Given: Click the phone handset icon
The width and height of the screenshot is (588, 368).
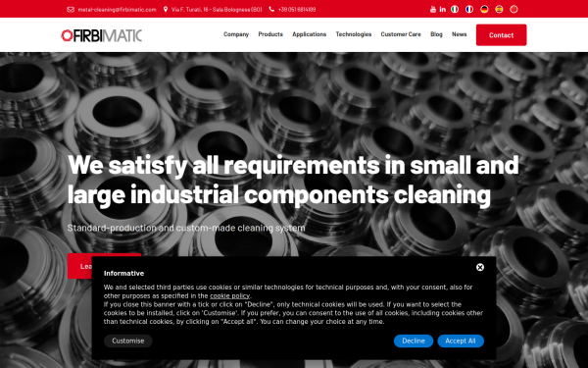Looking at the screenshot, I should click(x=271, y=10).
